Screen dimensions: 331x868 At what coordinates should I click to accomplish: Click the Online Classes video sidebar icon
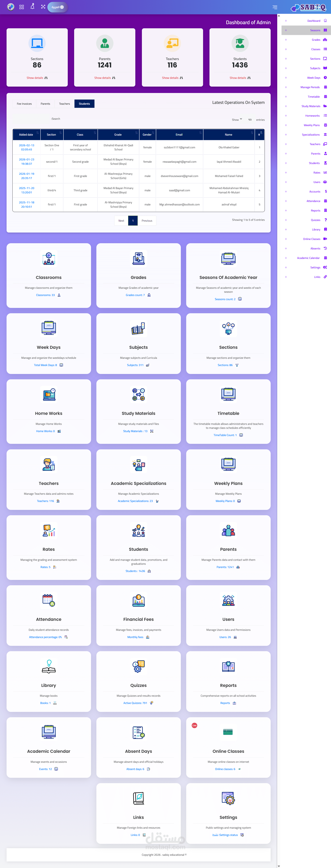point(325,239)
